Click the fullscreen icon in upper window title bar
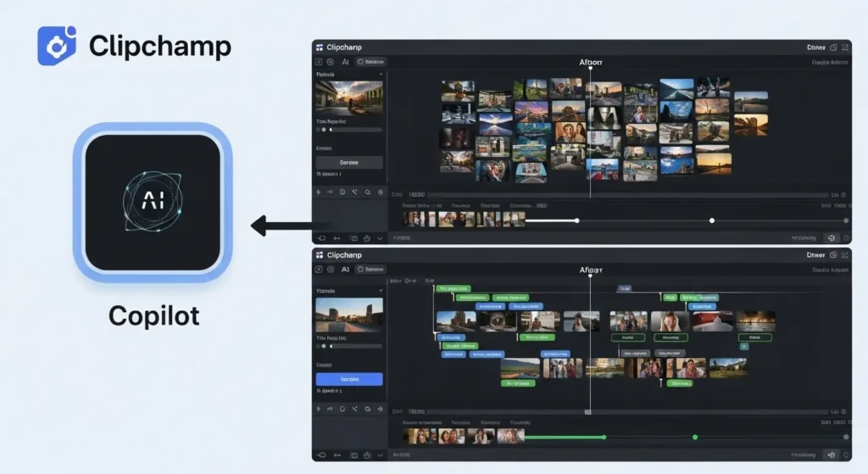Image resolution: width=868 pixels, height=474 pixels. [x=845, y=47]
